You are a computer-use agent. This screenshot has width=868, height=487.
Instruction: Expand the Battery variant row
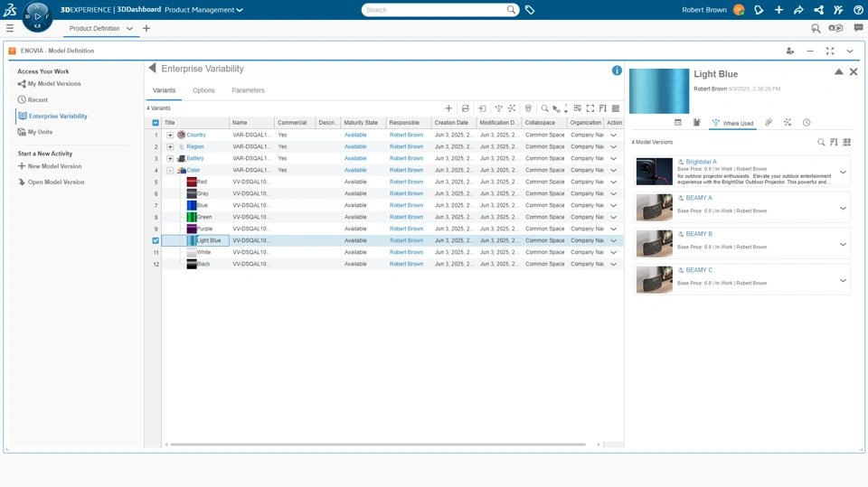coord(170,158)
